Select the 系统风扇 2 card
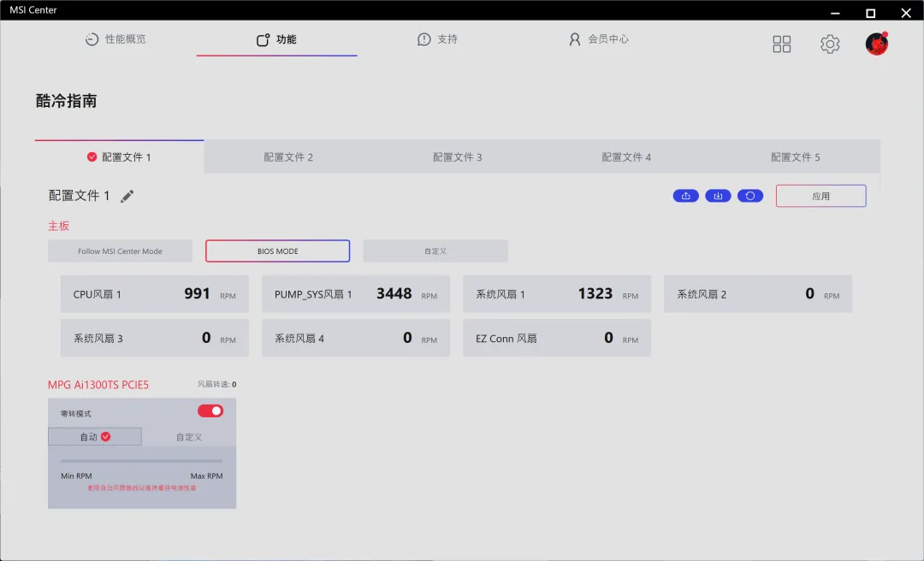Viewport: 924px width, 561px height. (758, 293)
